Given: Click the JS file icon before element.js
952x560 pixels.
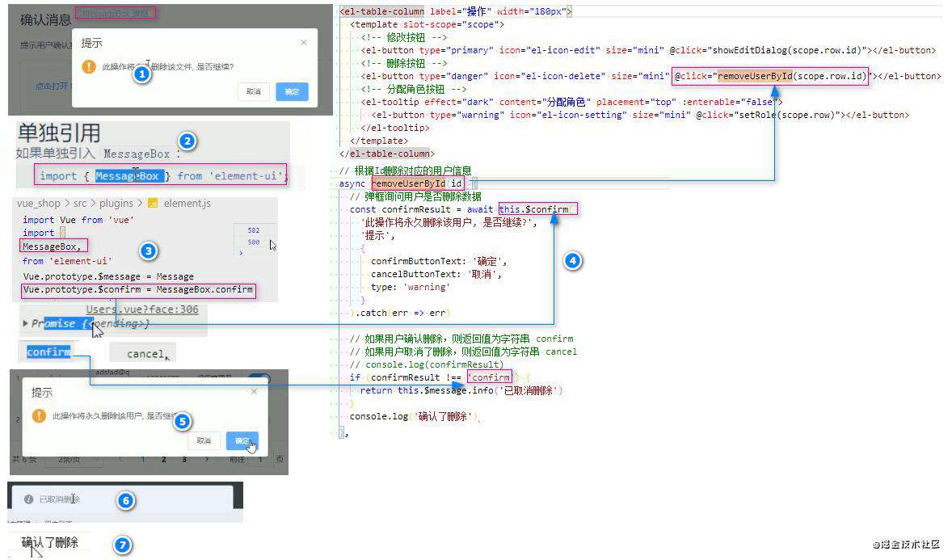Looking at the screenshot, I should point(153,204).
